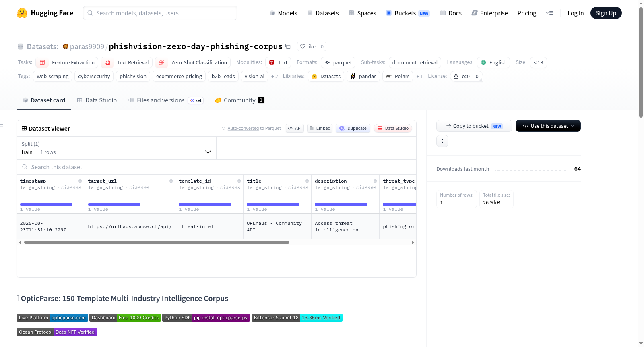The height and width of the screenshot is (347, 644).
Task: Open the Buckets menu item
Action: (408, 13)
